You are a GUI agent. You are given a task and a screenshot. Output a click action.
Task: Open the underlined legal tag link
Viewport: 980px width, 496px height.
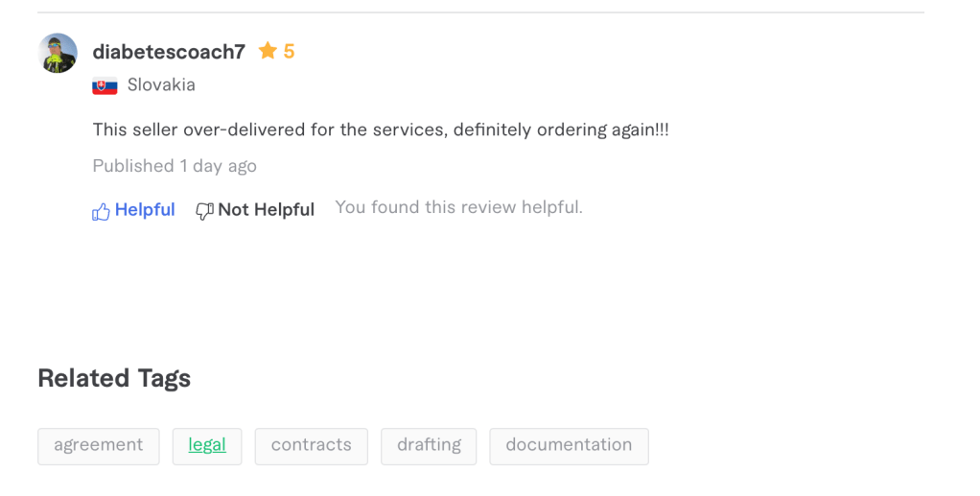pyautogui.click(x=207, y=446)
